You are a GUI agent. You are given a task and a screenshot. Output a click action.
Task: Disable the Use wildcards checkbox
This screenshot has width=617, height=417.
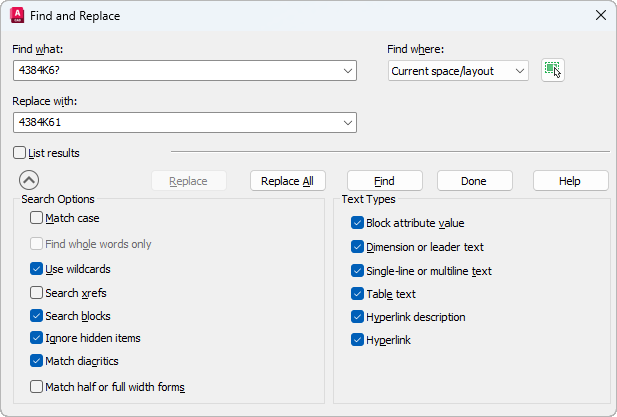pyautogui.click(x=37, y=269)
